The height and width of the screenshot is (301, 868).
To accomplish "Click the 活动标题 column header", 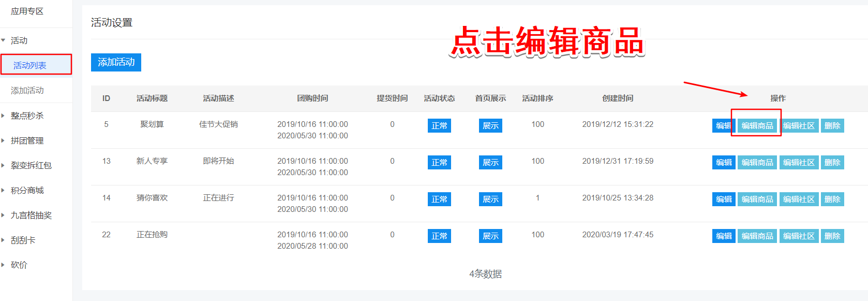I will click(x=152, y=98).
